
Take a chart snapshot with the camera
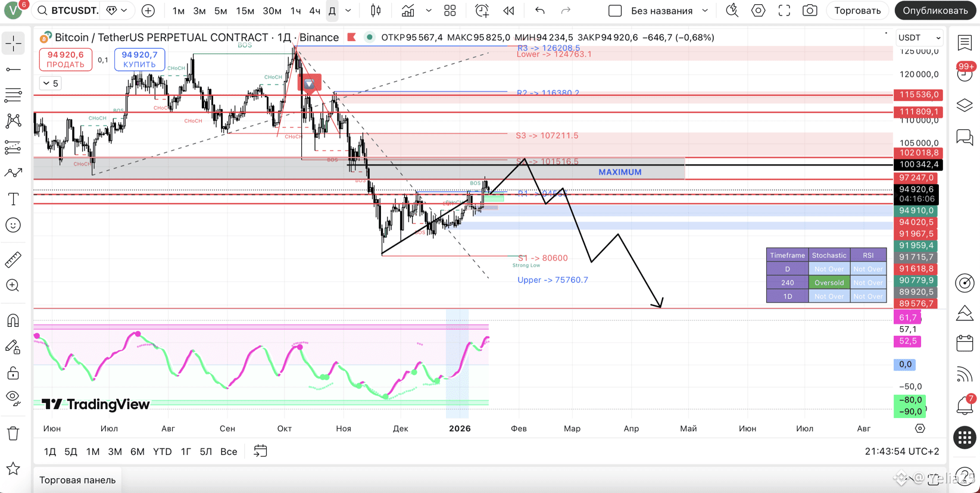coord(810,11)
